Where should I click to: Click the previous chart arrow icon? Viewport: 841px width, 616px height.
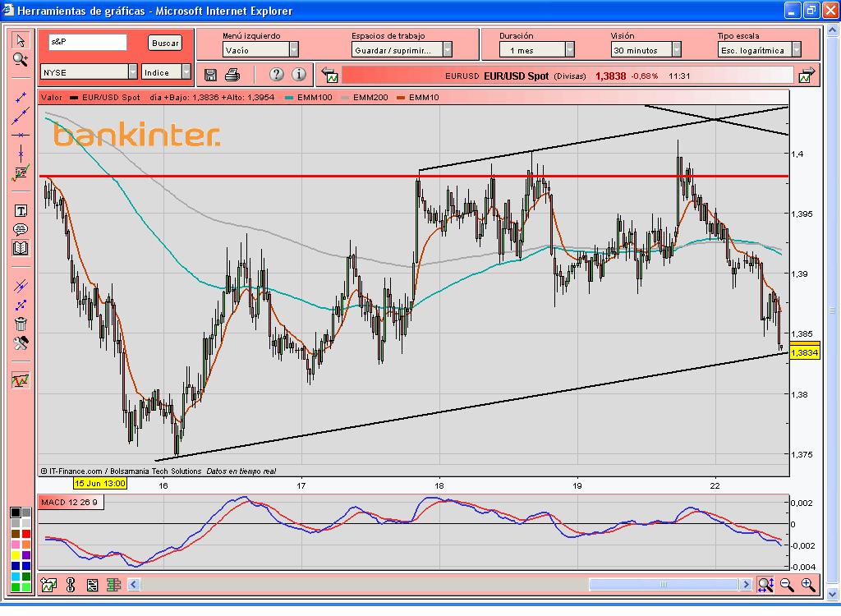329,76
